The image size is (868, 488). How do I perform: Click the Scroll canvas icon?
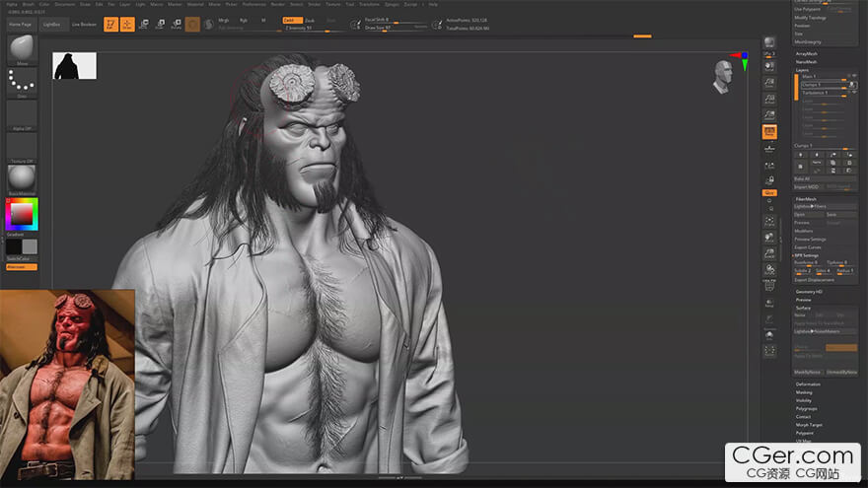(769, 67)
